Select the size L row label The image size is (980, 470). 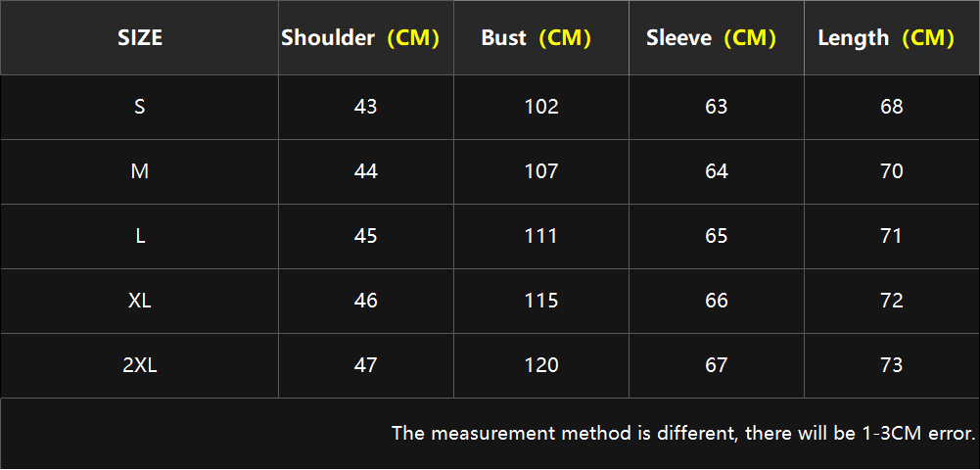(139, 237)
